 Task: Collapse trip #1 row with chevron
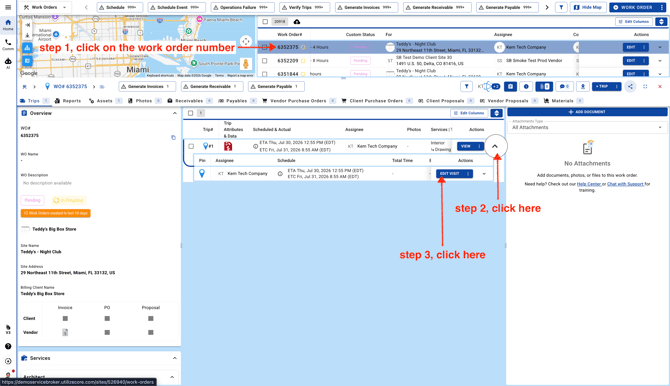(495, 146)
